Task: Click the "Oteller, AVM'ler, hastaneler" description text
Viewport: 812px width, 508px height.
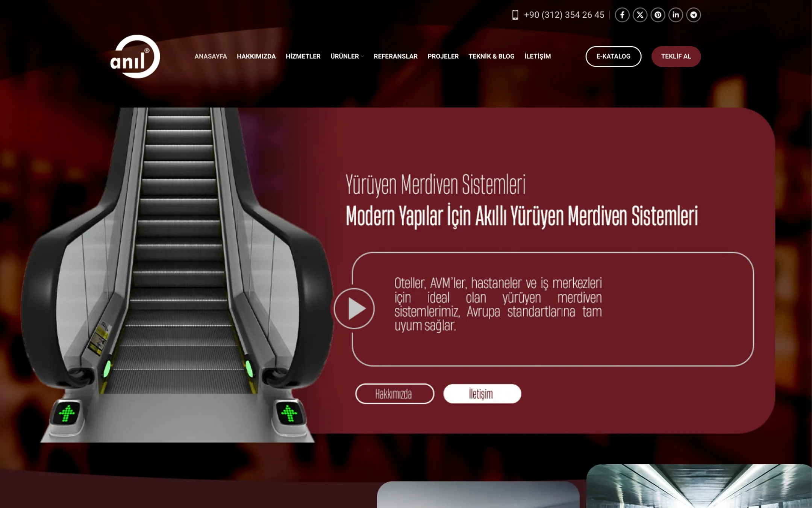Action: point(498,304)
